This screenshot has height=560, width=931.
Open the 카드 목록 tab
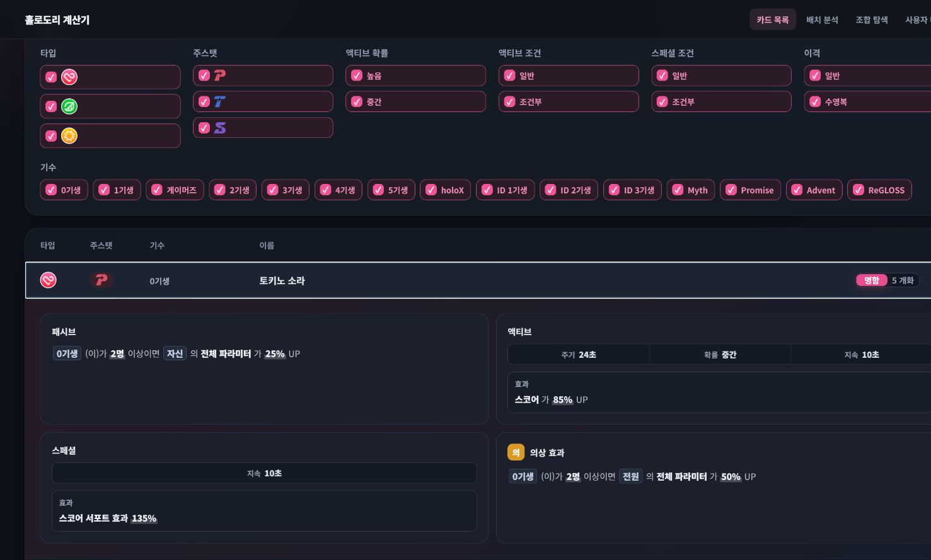(773, 20)
